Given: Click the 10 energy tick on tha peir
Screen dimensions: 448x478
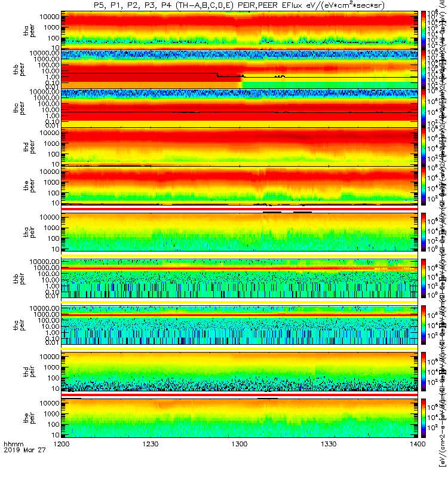Looking at the screenshot, I should click(x=55, y=249).
